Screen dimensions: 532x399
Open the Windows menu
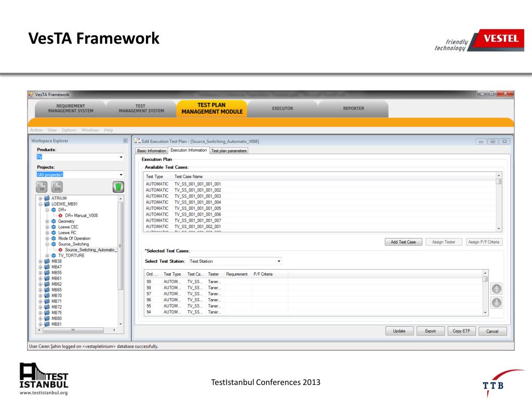tap(90, 130)
